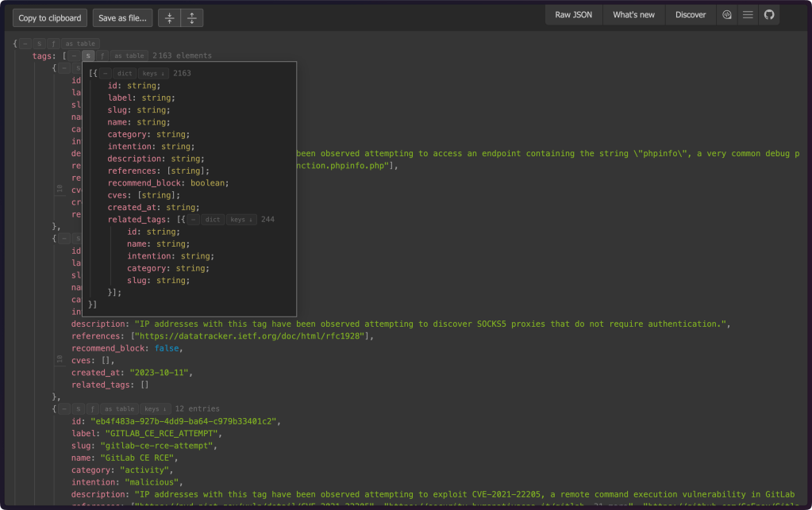Screen dimensions: 812x510
Task: Click the 'f' button on GitLab entry row
Action: pyautogui.click(x=91, y=409)
